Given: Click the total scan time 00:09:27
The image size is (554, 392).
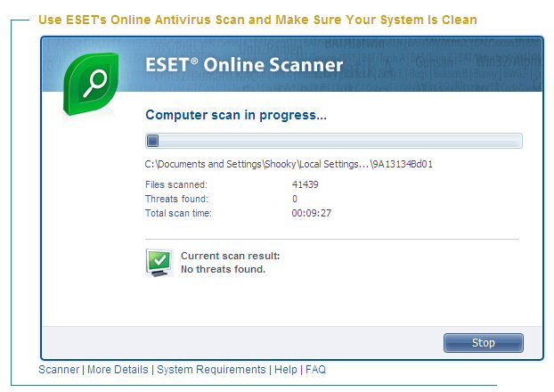Looking at the screenshot, I should click(x=310, y=213).
